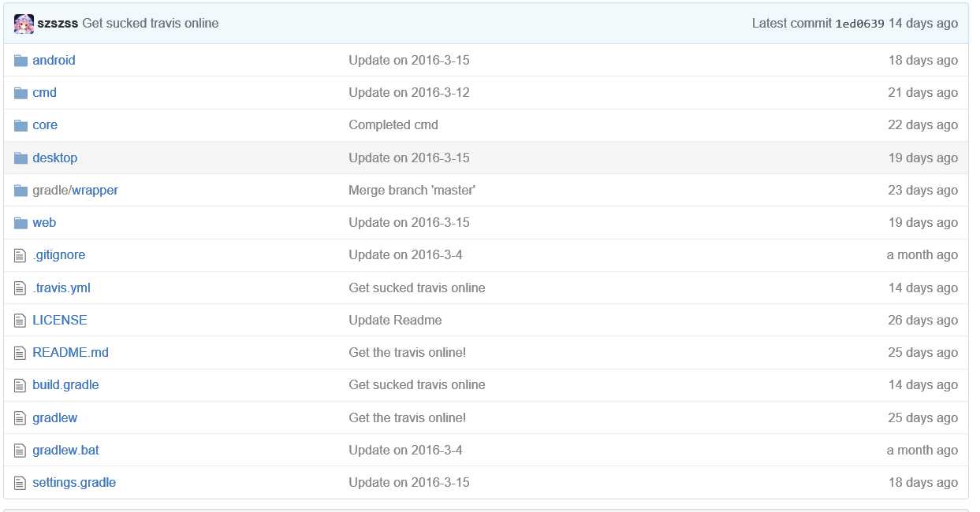This screenshot has height=512, width=980.
Task: Open latest commit hash 1ed0639
Action: pyautogui.click(x=859, y=24)
